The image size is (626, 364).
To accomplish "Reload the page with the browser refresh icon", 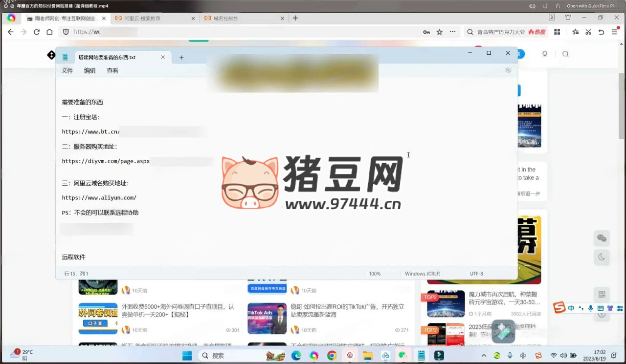I will [37, 32].
